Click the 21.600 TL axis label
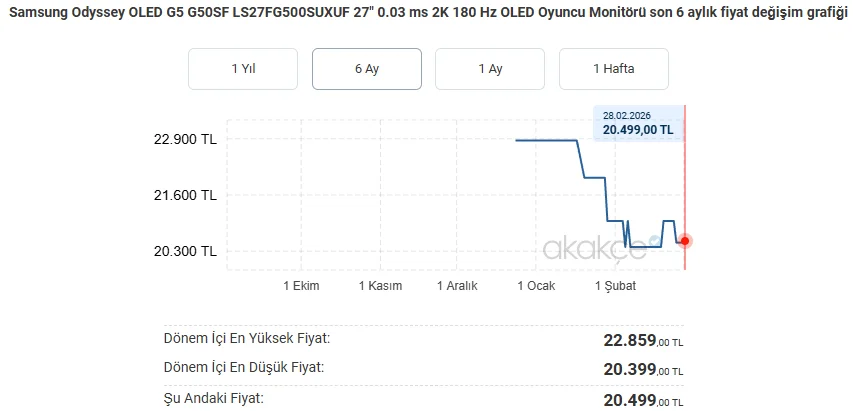This screenshot has height=411, width=853. (185, 196)
